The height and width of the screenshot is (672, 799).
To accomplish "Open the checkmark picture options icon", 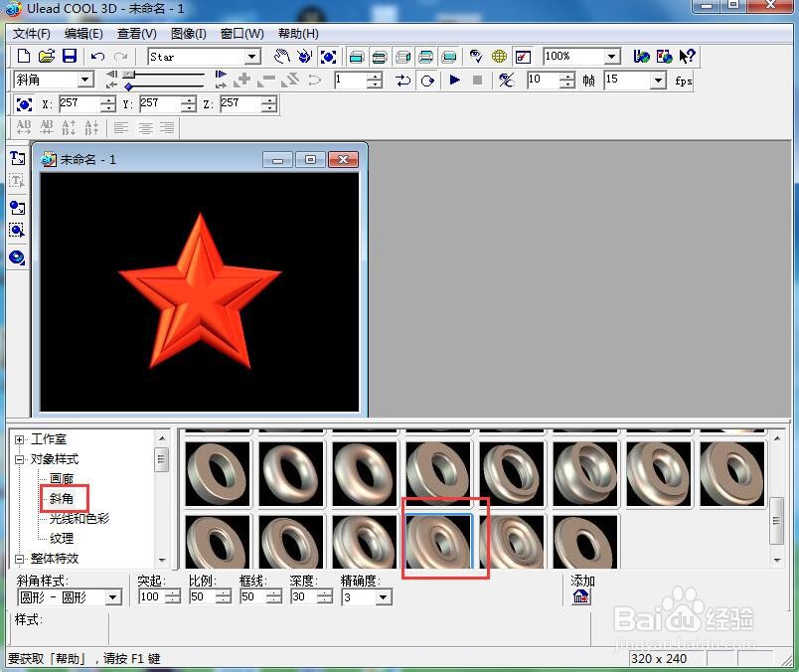I will point(523,57).
